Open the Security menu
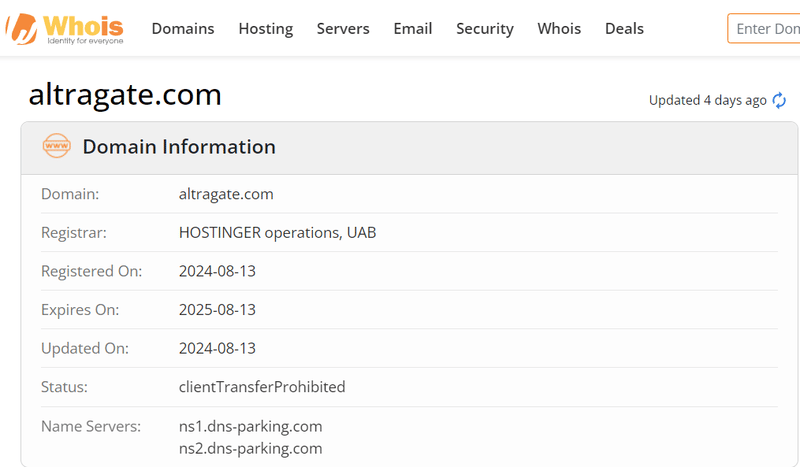Viewport: 800px width, 467px height. pyautogui.click(x=485, y=29)
